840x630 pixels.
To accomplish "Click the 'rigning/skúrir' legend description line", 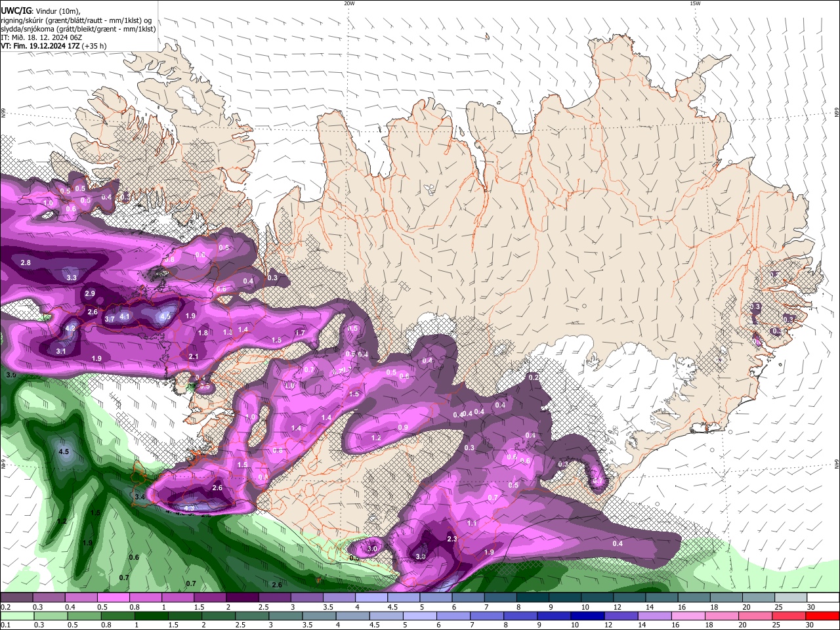I will coord(76,20).
